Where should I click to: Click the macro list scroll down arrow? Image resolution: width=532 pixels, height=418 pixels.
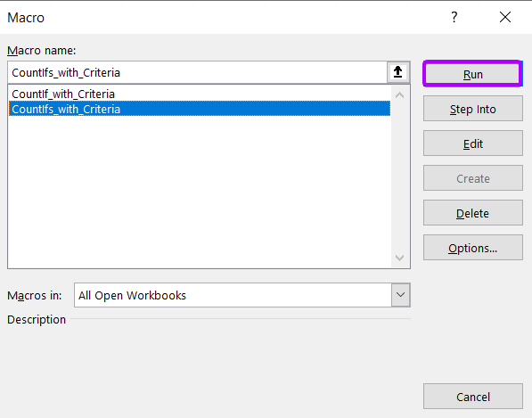(400, 258)
